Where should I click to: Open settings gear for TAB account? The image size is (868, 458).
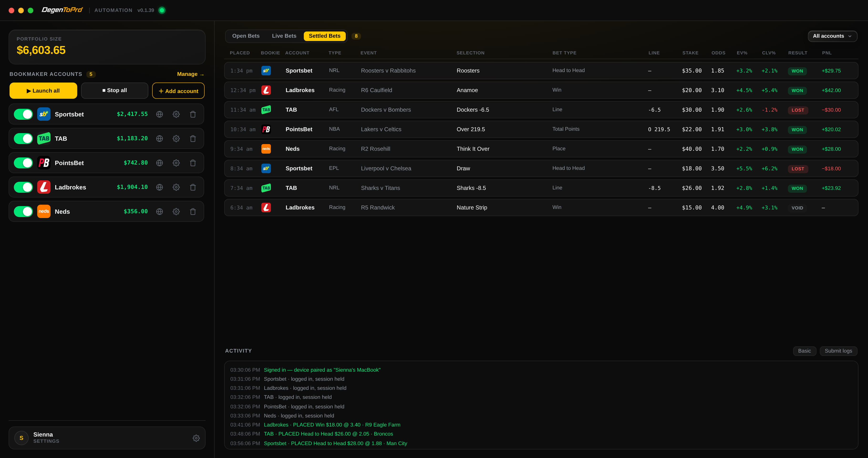[176, 139]
